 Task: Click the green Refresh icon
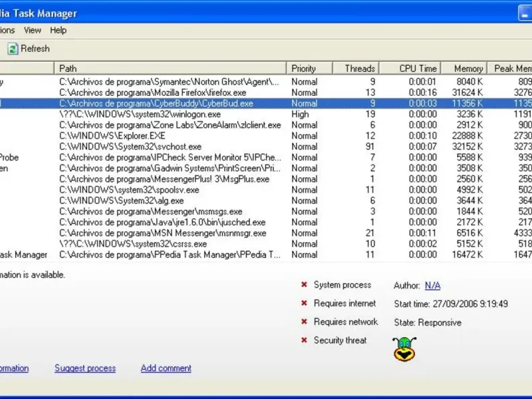(13, 49)
